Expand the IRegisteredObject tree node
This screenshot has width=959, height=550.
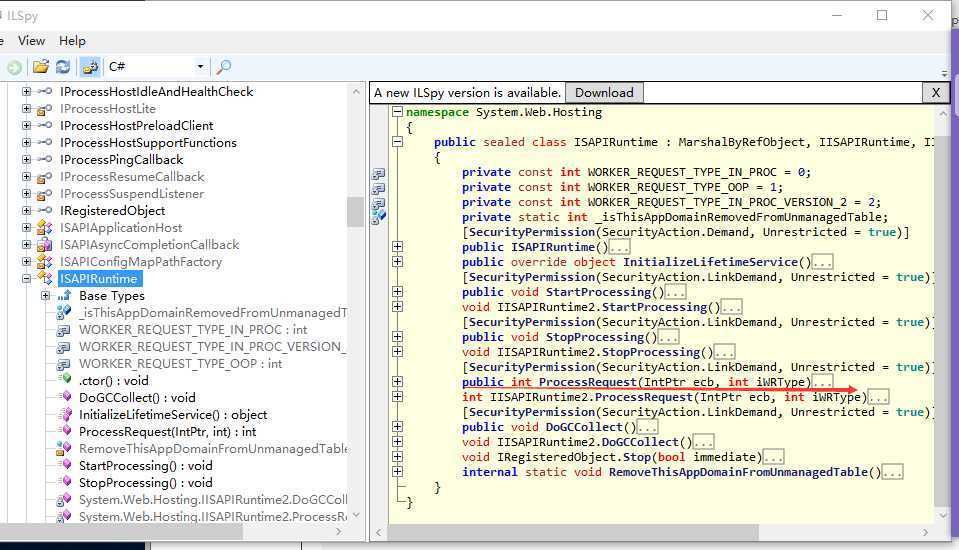(26, 210)
